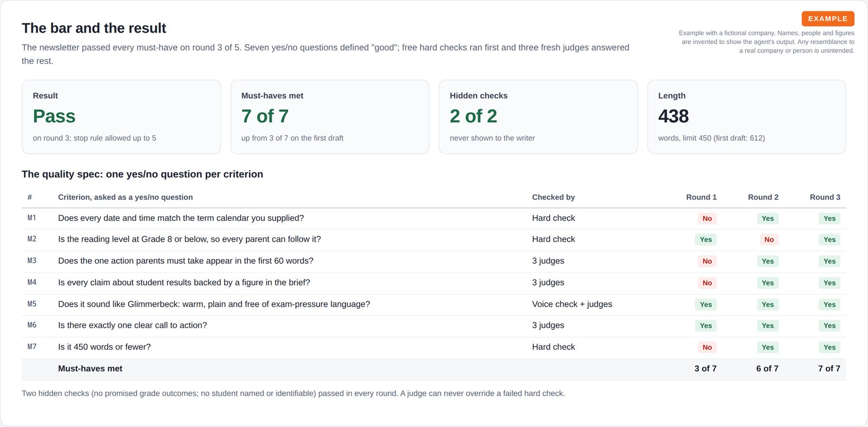868x427 pixels.
Task: Click the orange EXAMPLE badge
Action: pyautogui.click(x=828, y=18)
